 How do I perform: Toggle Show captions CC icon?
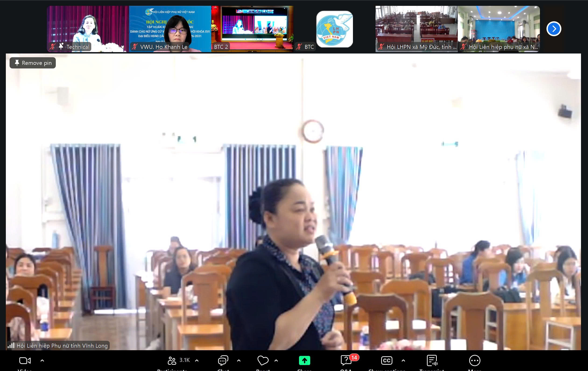(x=387, y=360)
